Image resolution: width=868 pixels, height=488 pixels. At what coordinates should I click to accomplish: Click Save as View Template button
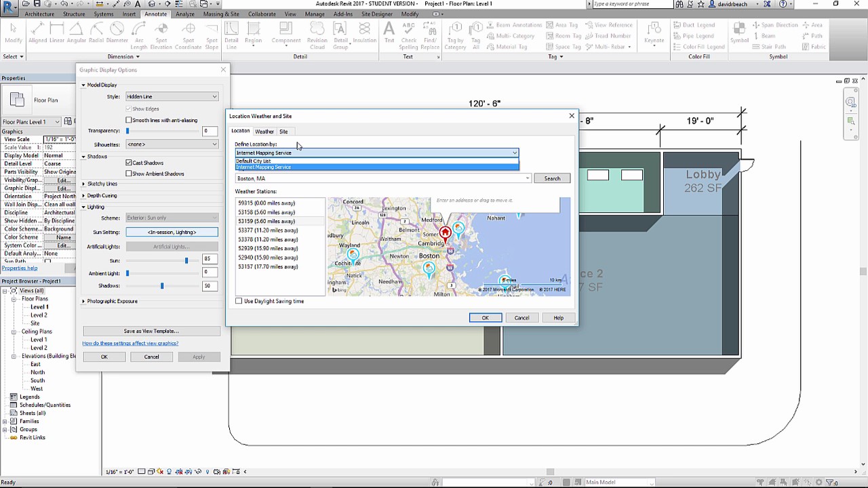coord(151,331)
